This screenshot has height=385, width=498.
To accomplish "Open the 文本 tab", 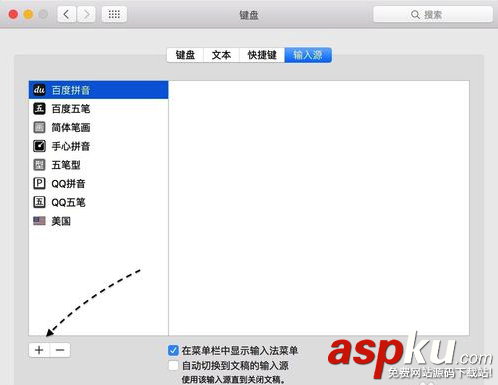I will point(221,55).
